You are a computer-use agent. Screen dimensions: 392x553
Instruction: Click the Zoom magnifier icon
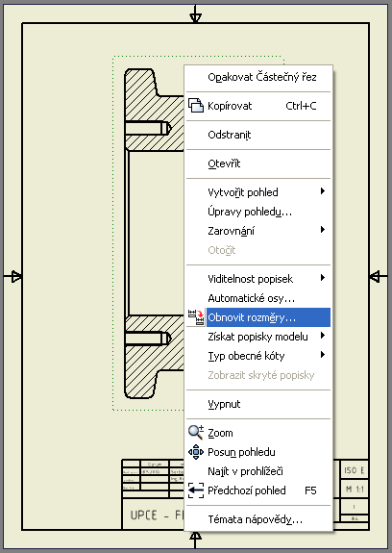[x=196, y=433]
